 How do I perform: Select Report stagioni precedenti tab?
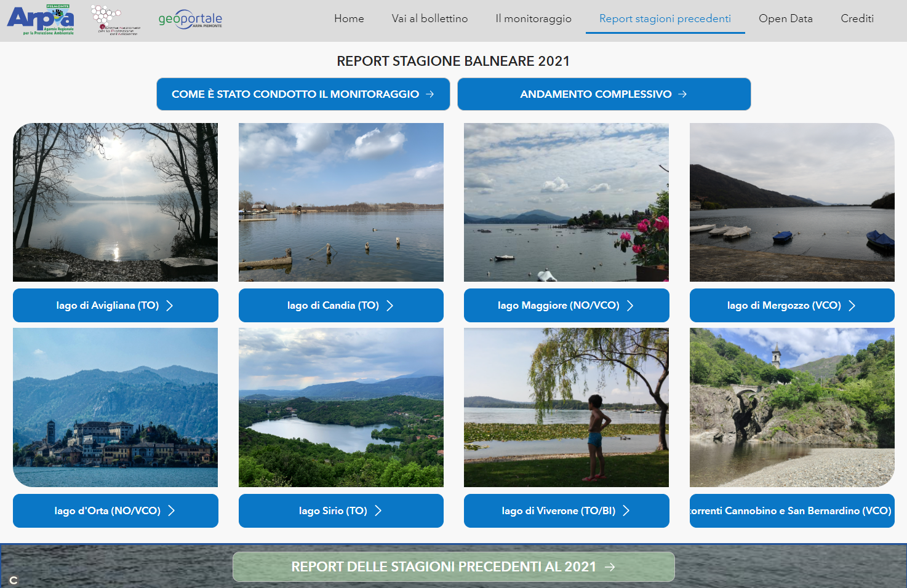(665, 18)
